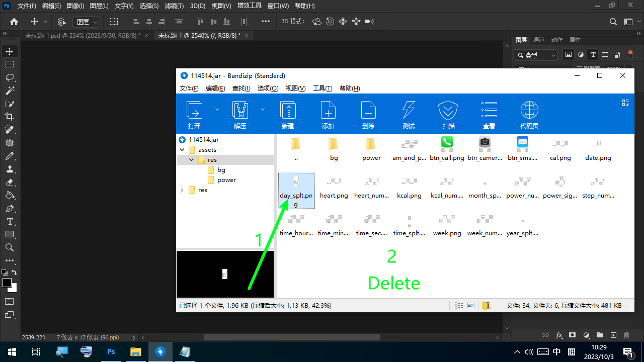Switch to the 未标题-1.psd document tab

tap(83, 36)
